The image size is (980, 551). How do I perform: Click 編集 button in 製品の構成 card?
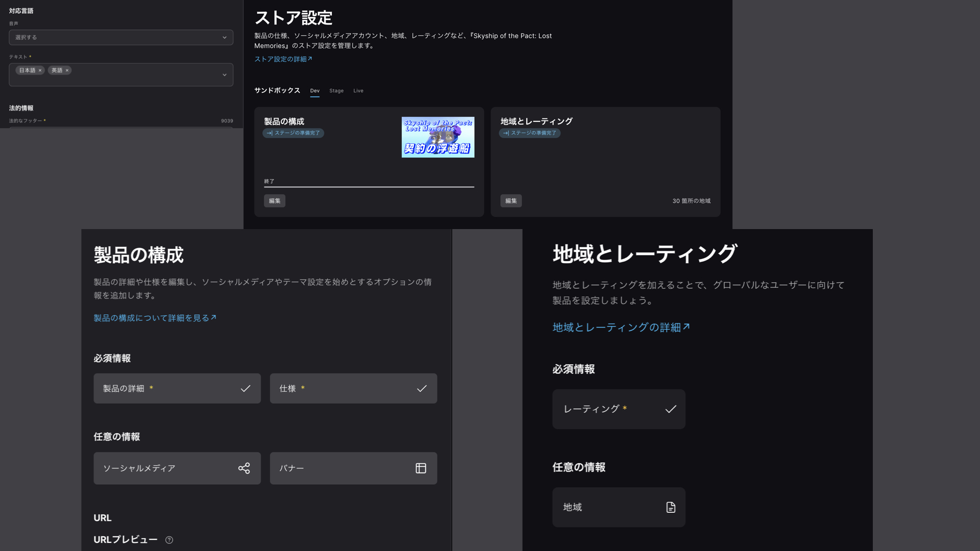(x=275, y=201)
